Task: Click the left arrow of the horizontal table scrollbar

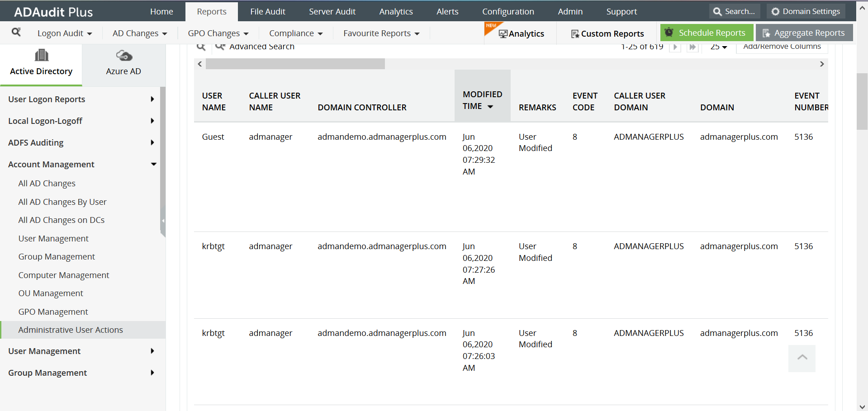Action: (200, 64)
